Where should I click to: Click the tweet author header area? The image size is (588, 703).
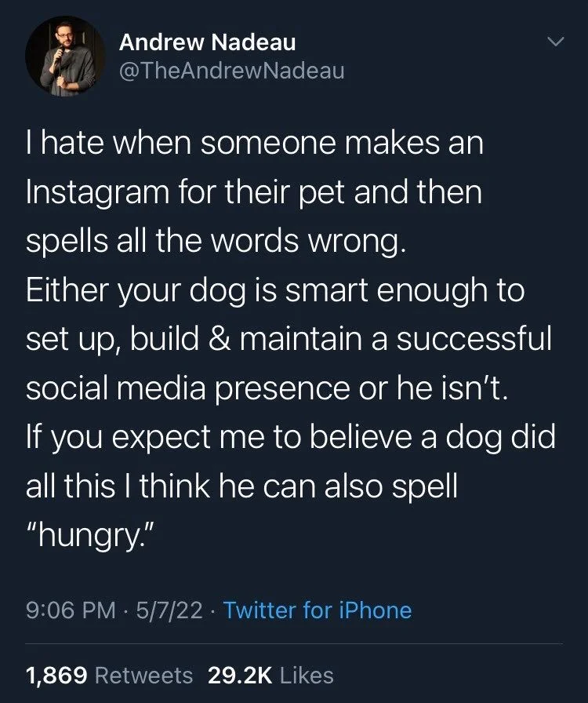(x=235, y=56)
